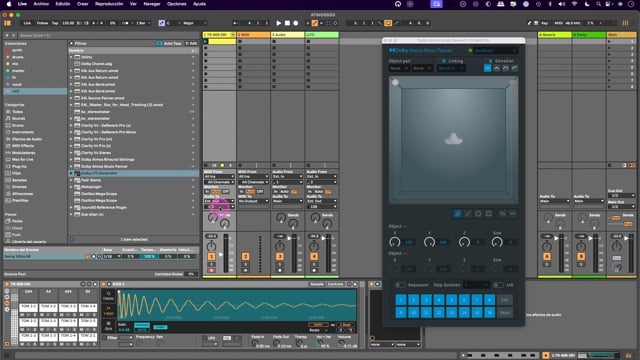Select the drums collection

click(x=17, y=57)
